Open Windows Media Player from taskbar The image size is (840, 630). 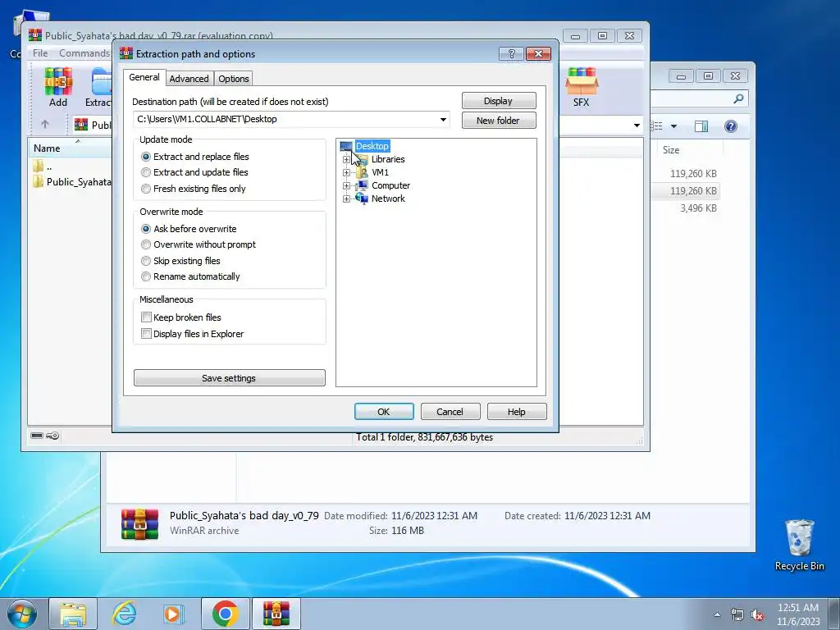(173, 614)
